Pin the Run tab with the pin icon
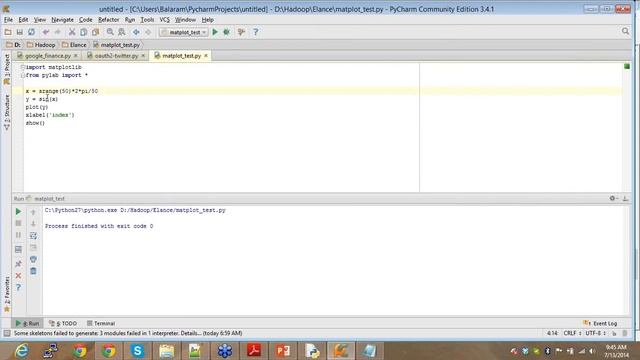Screen dimensions: 640x360 point(18,264)
